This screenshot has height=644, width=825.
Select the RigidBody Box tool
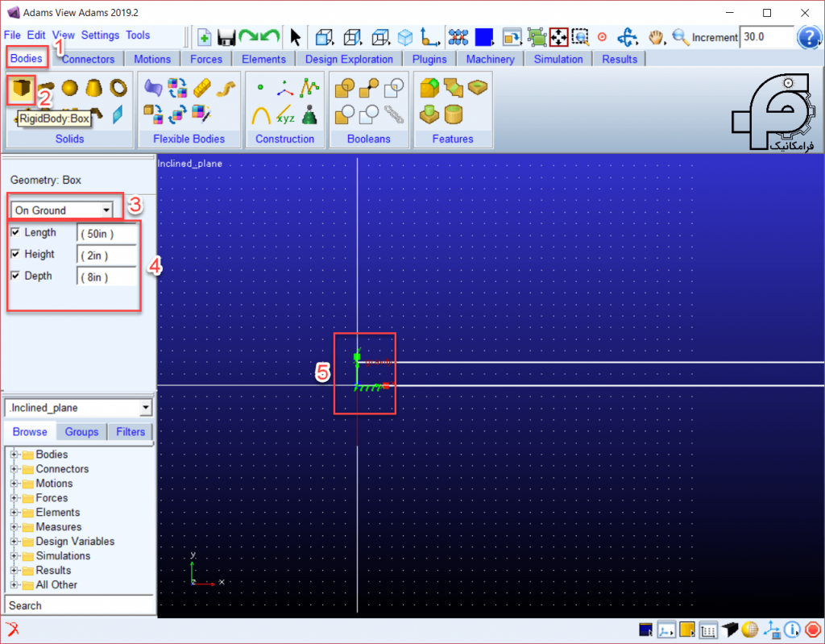tap(21, 89)
